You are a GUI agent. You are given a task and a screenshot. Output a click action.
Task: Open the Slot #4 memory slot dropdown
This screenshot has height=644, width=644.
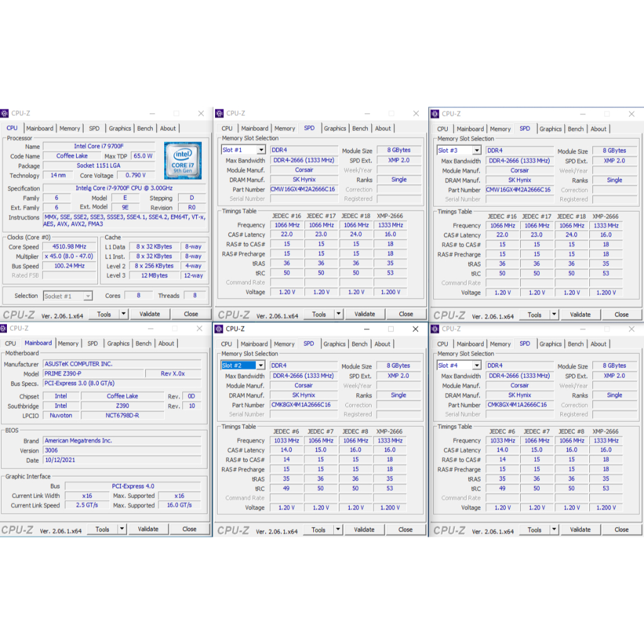[x=476, y=365]
